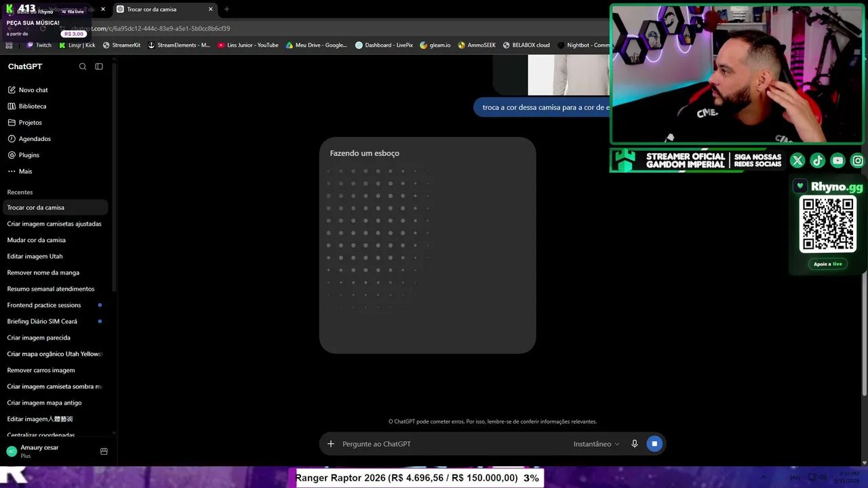Open the 'Linsjr | Kick' bookmark

(x=77, y=45)
